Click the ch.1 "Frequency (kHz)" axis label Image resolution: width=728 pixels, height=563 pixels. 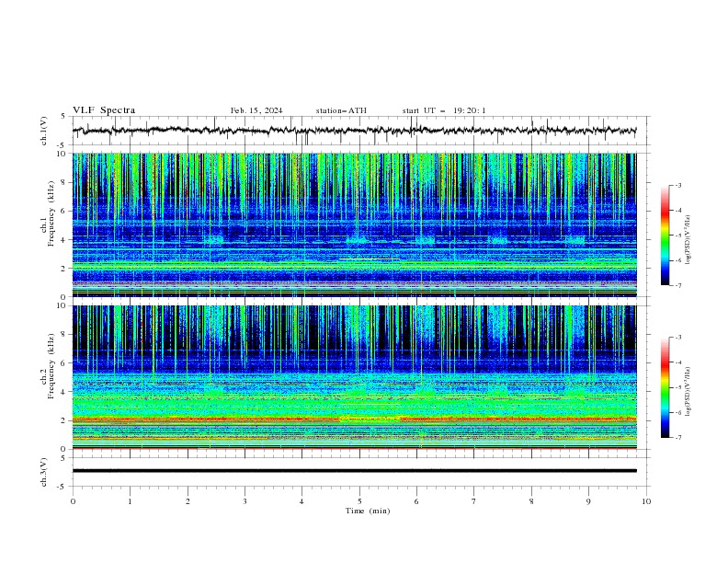point(51,214)
